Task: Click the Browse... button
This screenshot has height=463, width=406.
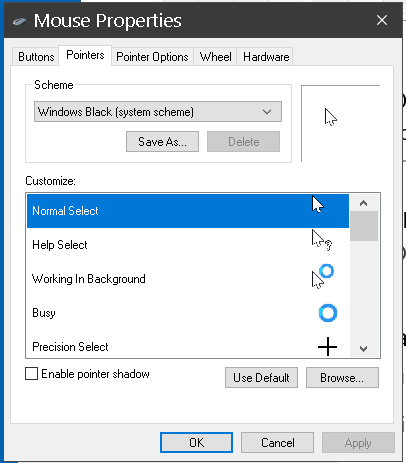Action: click(x=342, y=378)
